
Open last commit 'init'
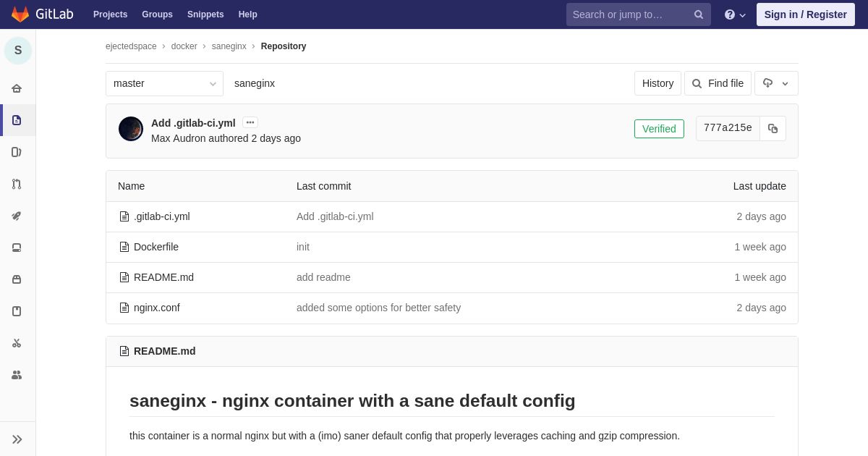303,247
